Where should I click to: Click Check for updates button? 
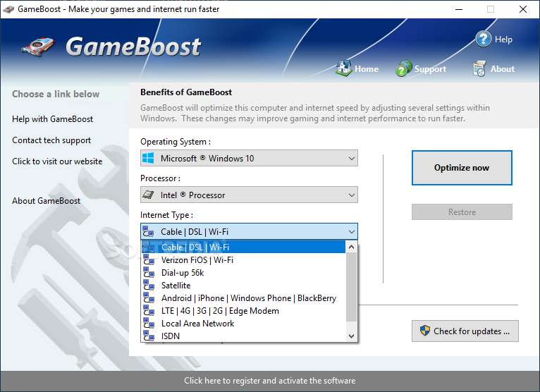[465, 331]
